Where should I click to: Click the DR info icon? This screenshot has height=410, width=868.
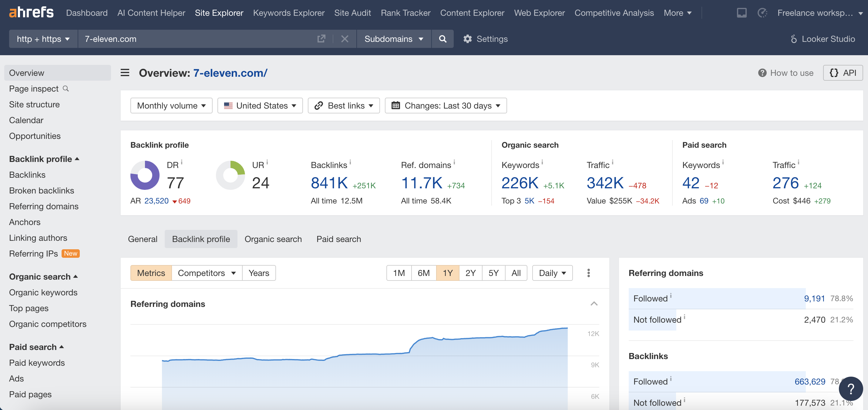tap(181, 162)
